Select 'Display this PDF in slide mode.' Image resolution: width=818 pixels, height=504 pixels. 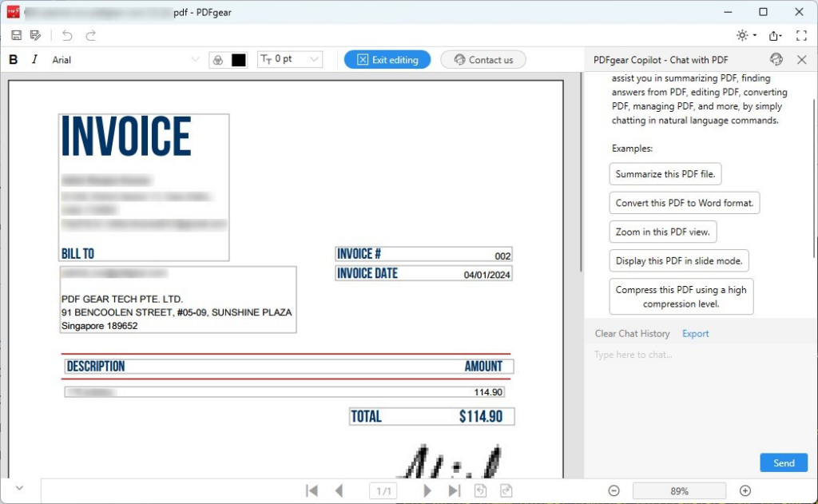coord(679,261)
